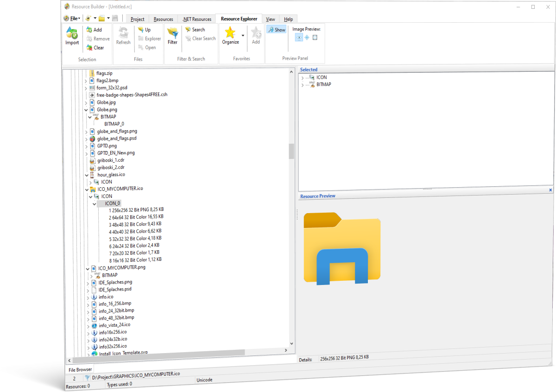Open the Help tab
Screen dimensions: 556x392
(x=288, y=19)
